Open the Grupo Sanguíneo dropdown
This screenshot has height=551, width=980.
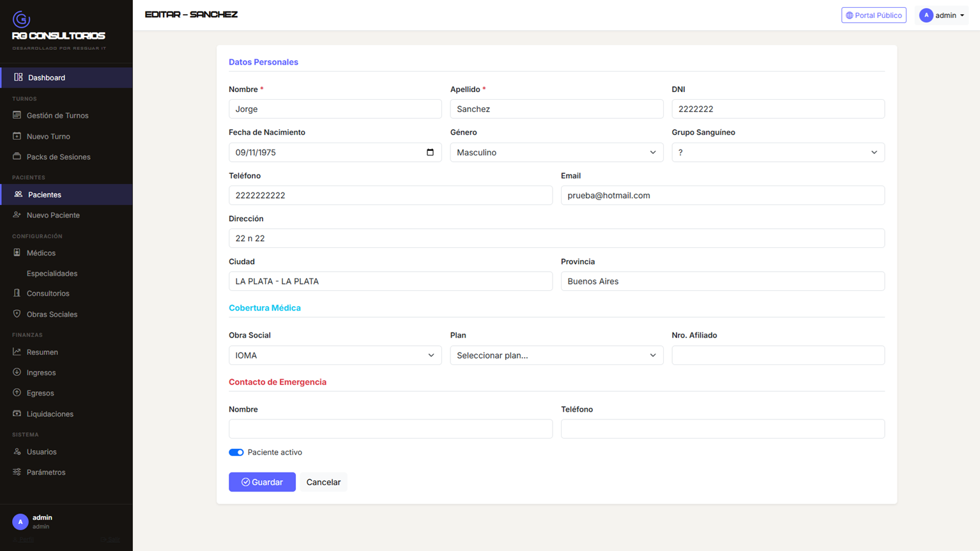click(778, 152)
